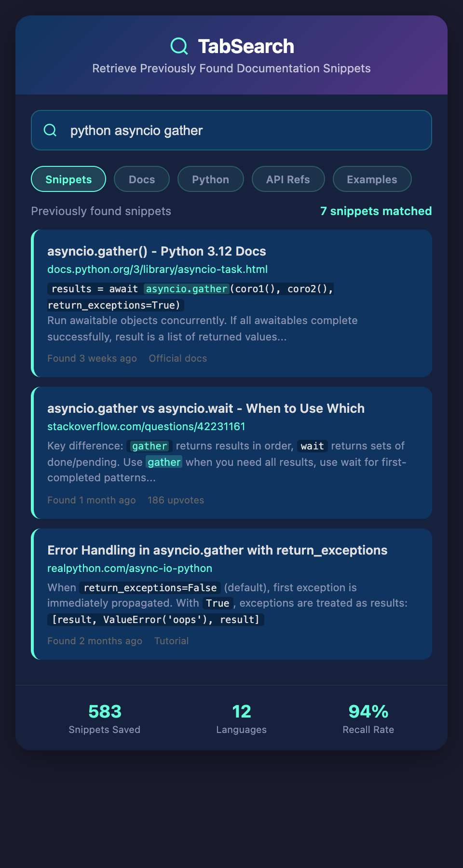Open the API Refs filter tab
463x868 pixels.
288,179
